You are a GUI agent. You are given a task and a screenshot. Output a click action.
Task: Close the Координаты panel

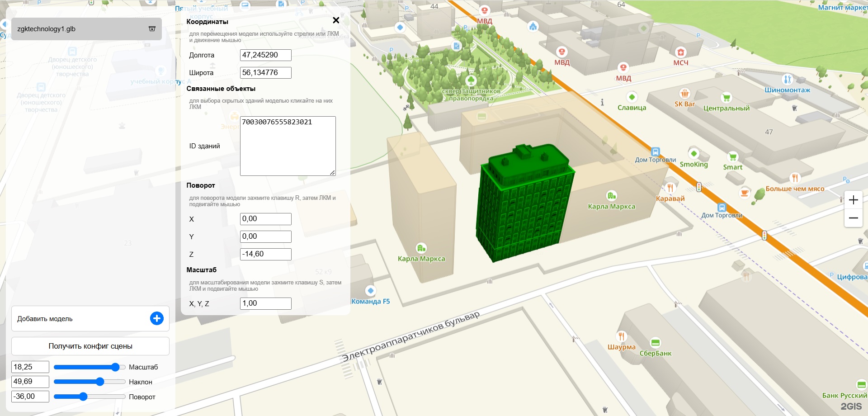coord(336,20)
